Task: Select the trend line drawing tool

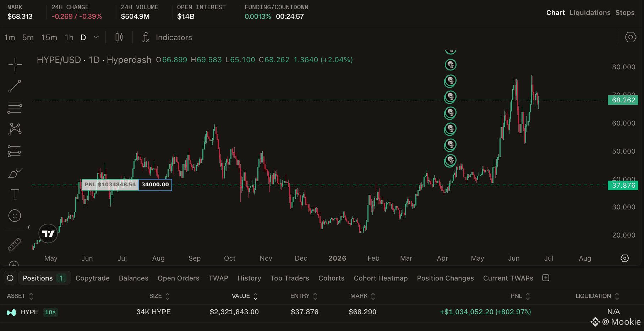Action: [15, 86]
